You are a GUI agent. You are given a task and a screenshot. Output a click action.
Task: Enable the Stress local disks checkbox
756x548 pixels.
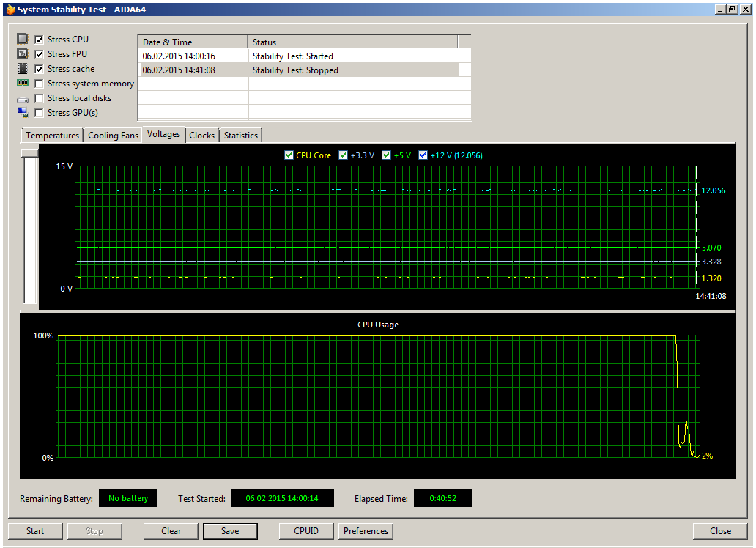click(x=39, y=97)
